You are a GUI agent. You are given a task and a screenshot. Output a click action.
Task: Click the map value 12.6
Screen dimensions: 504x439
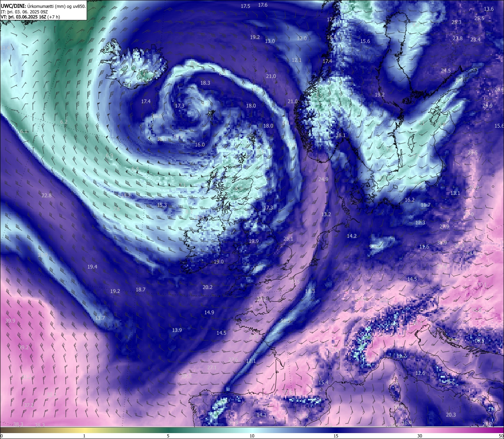[x=420, y=373]
